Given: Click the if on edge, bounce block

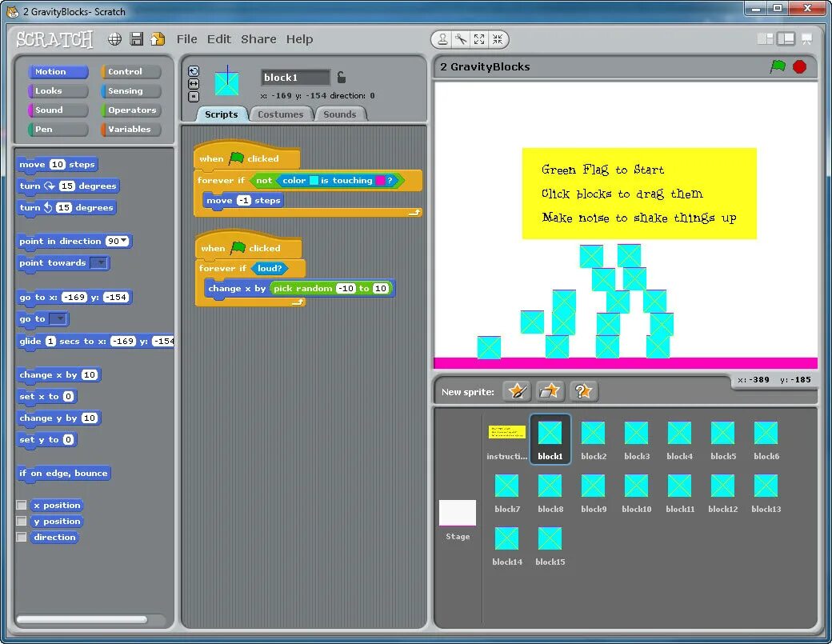Looking at the screenshot, I should tap(63, 473).
